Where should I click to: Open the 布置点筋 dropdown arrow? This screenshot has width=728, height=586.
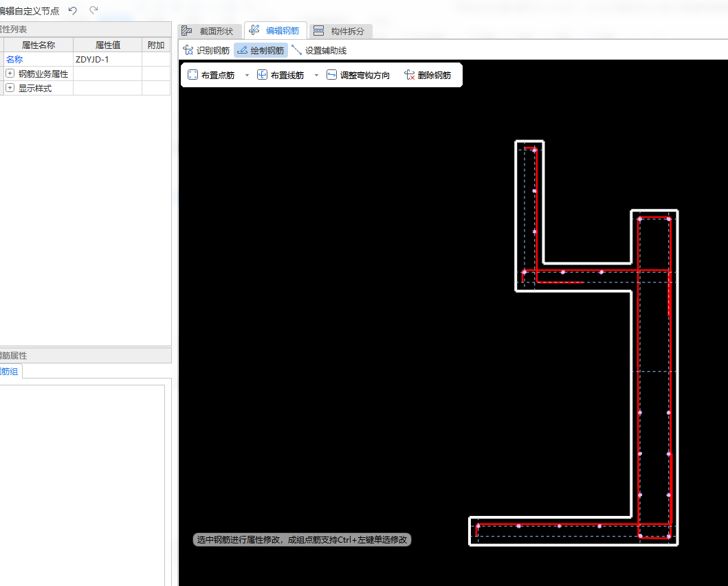pos(247,75)
